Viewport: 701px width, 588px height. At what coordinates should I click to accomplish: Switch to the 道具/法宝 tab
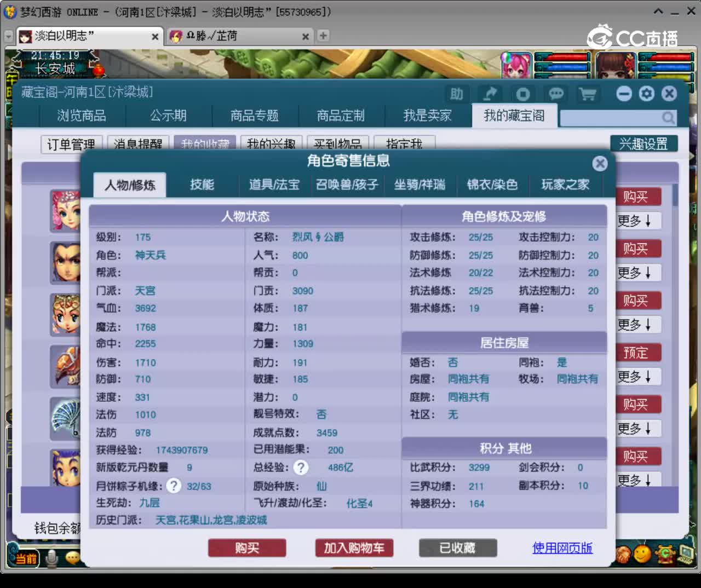(x=274, y=185)
